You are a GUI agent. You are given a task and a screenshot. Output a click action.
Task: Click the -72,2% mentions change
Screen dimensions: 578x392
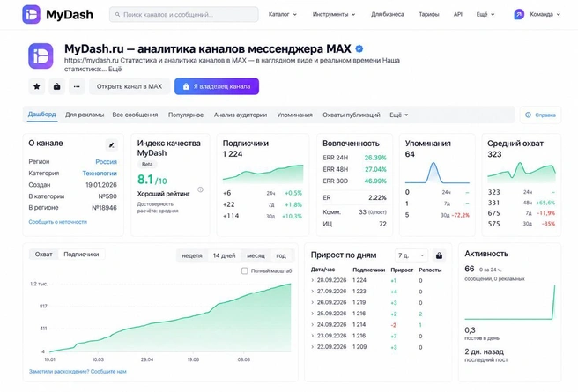(x=460, y=215)
